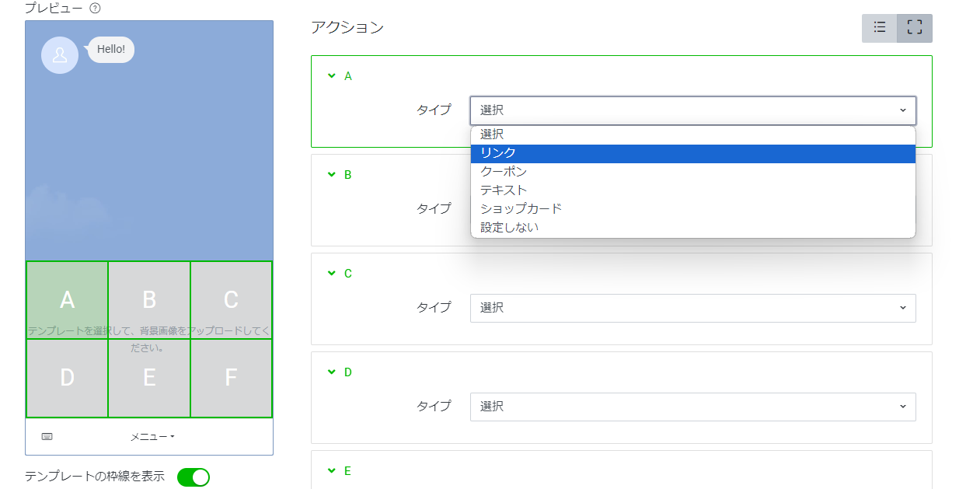This screenshot has width=980, height=489.
Task: Collapse section A chevron
Action: [332, 76]
